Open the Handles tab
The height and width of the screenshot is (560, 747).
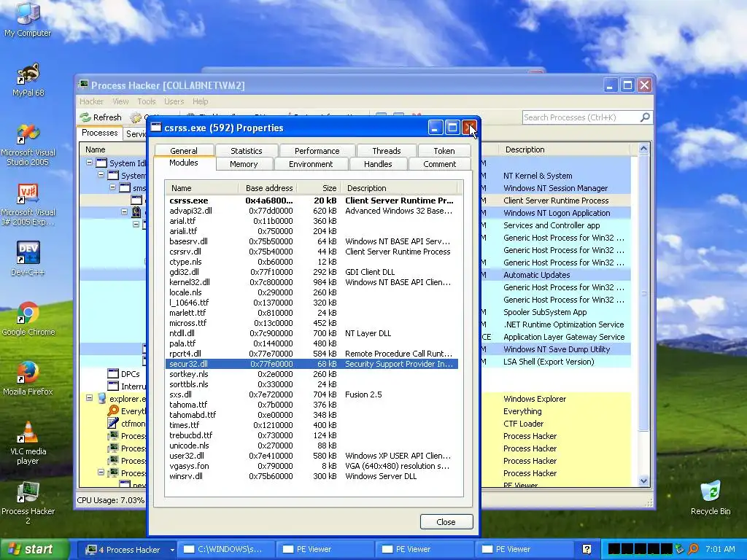[x=378, y=164]
